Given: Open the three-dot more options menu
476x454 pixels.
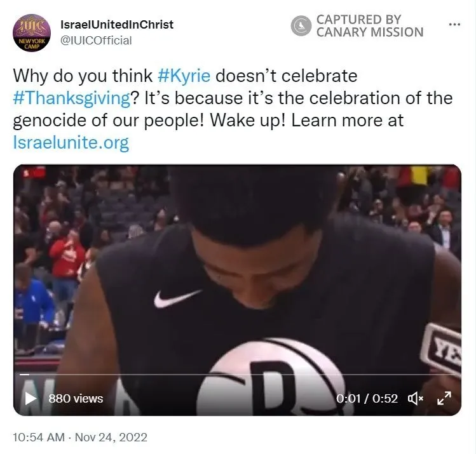Looking at the screenshot, I should (454, 24).
